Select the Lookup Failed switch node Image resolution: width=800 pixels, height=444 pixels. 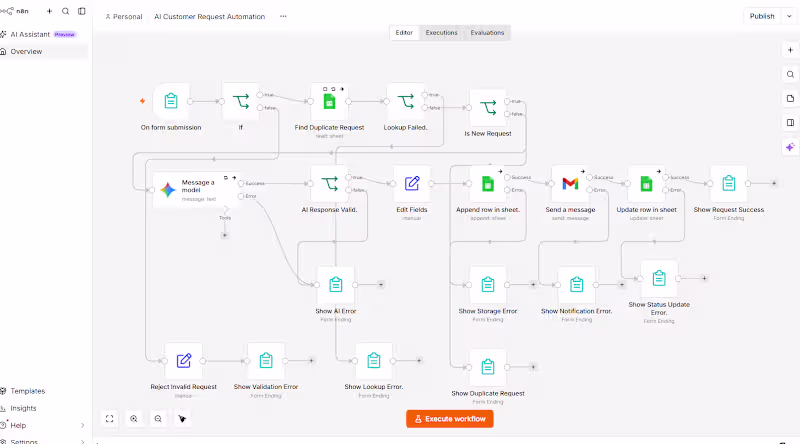[x=405, y=101]
